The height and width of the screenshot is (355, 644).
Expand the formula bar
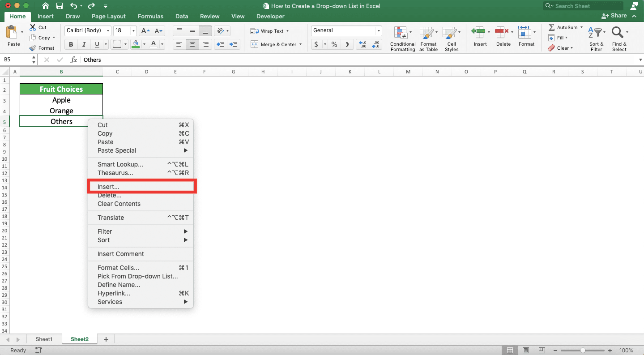tap(640, 60)
